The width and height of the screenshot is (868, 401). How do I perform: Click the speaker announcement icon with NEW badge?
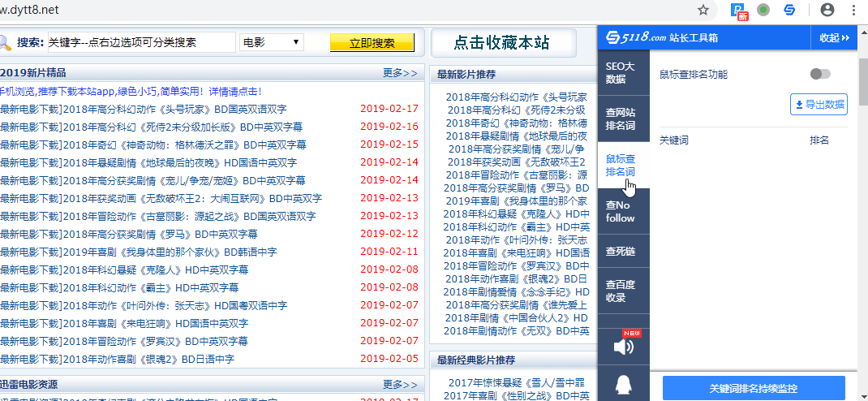(623, 347)
